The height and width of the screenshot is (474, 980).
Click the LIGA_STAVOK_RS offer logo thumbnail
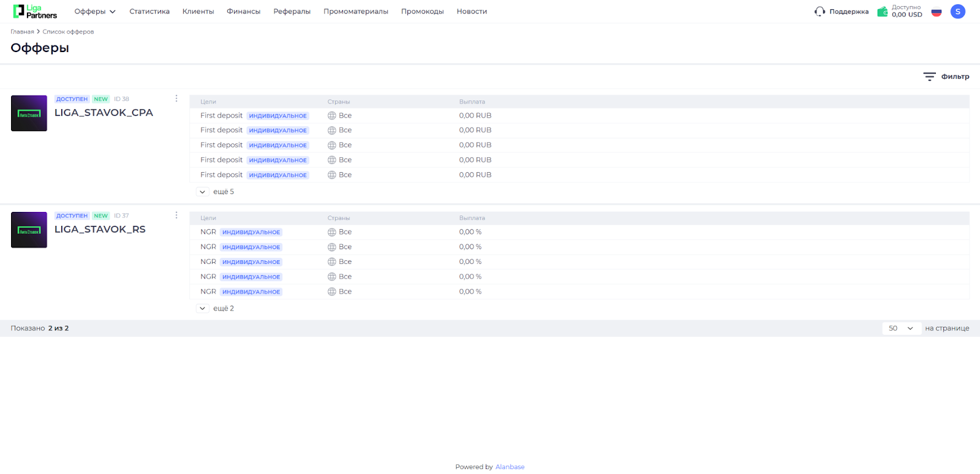click(29, 230)
